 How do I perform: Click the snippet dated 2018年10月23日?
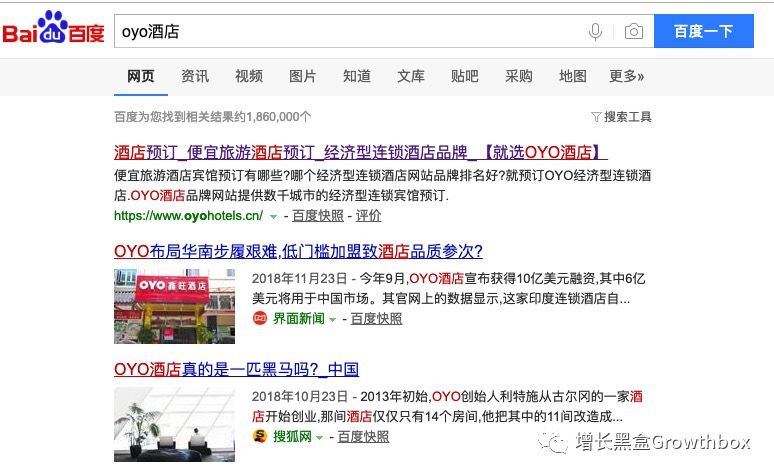tap(447, 406)
